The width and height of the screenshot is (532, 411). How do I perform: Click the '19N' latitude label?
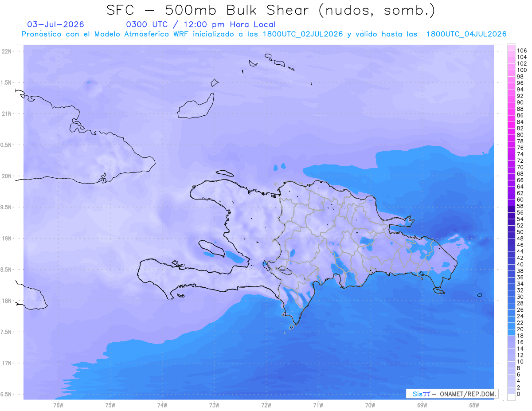tap(7, 238)
